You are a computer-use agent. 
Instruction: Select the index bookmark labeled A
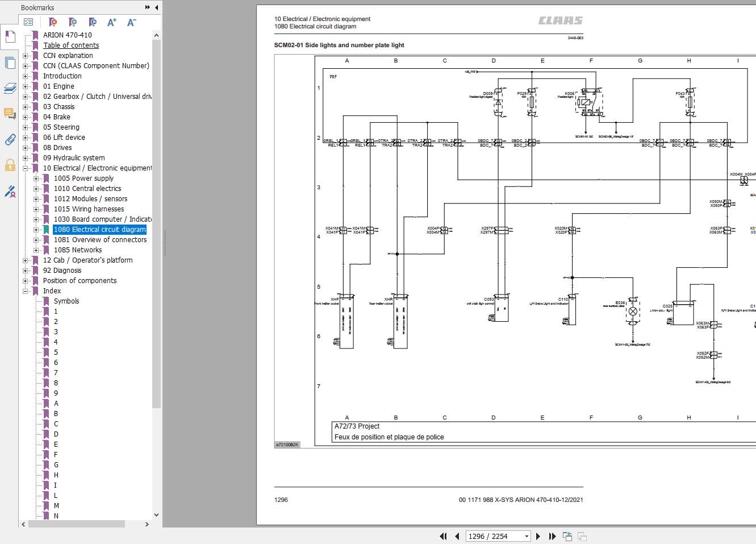[x=56, y=404]
